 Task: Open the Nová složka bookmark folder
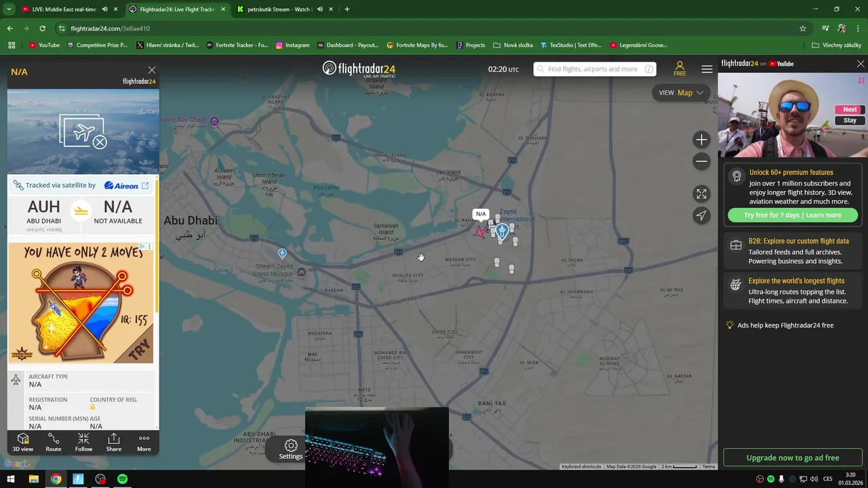tap(513, 45)
